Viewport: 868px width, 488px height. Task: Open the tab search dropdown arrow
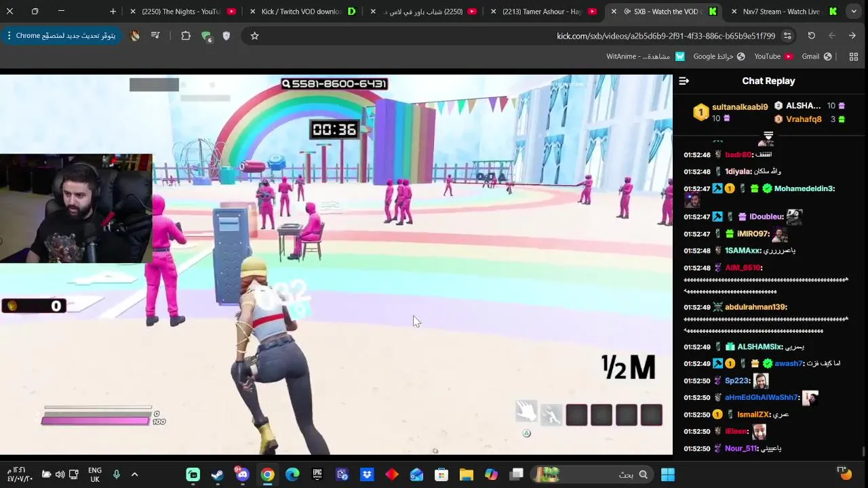[854, 12]
